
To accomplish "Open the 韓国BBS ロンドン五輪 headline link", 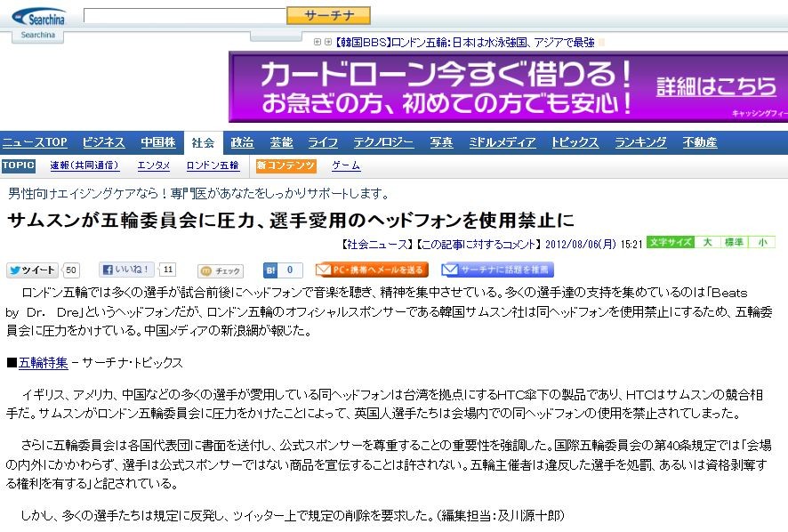I will click(x=464, y=42).
